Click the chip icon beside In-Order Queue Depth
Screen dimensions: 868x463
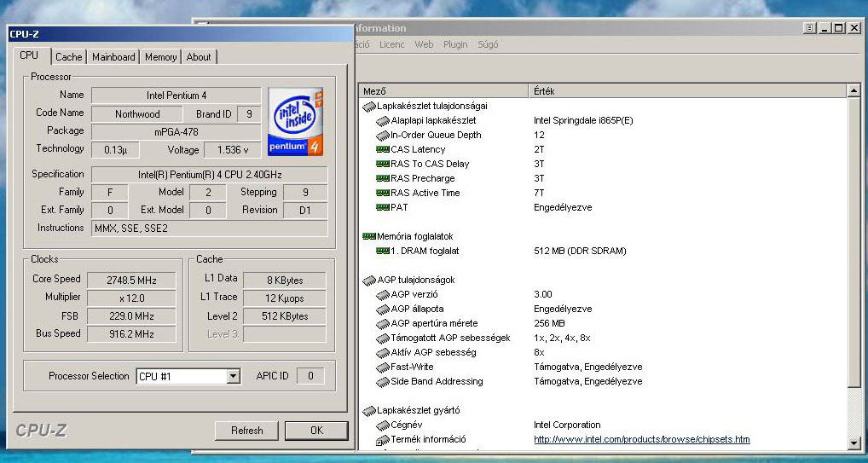tap(383, 135)
